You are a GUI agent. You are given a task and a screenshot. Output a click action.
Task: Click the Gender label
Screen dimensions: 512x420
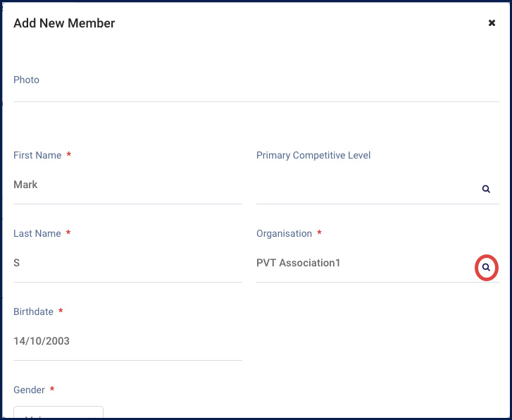[x=30, y=390]
